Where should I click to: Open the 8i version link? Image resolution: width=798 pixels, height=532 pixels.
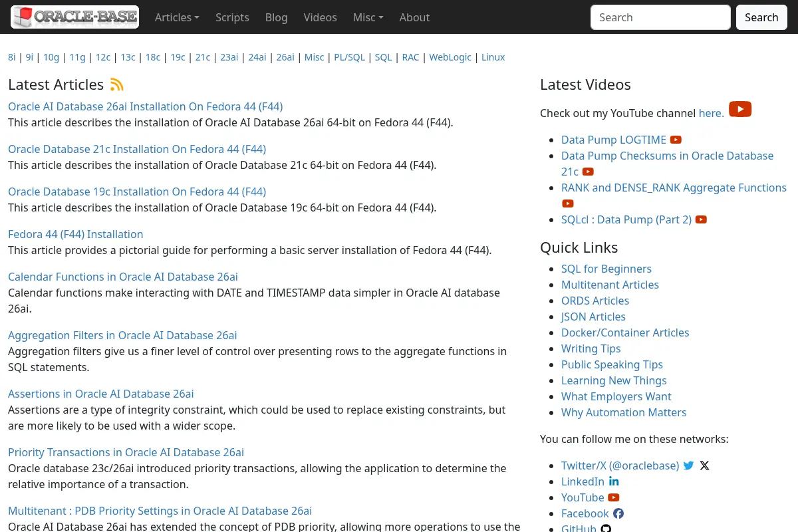pos(12,57)
